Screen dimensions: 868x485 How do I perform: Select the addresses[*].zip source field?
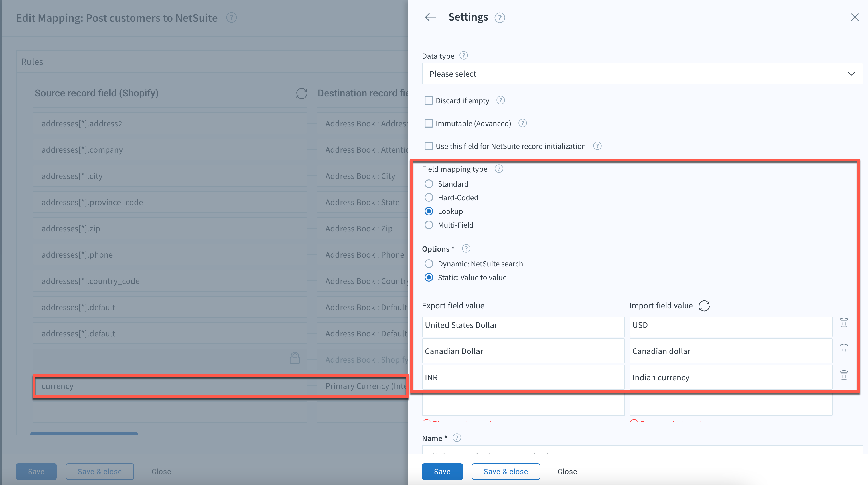pos(170,229)
